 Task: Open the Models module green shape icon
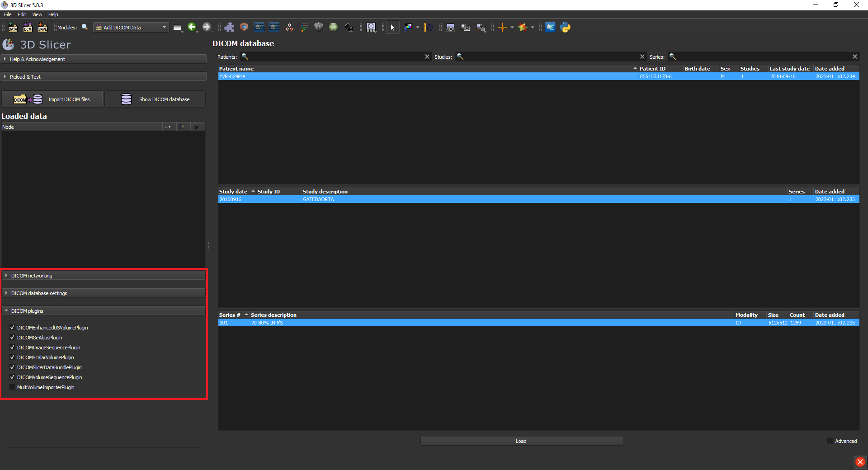point(334,27)
